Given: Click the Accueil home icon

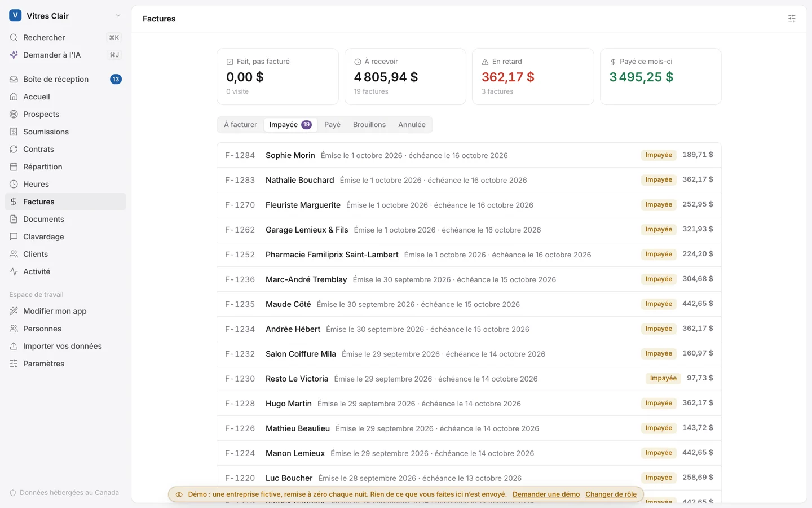Looking at the screenshot, I should (x=14, y=97).
